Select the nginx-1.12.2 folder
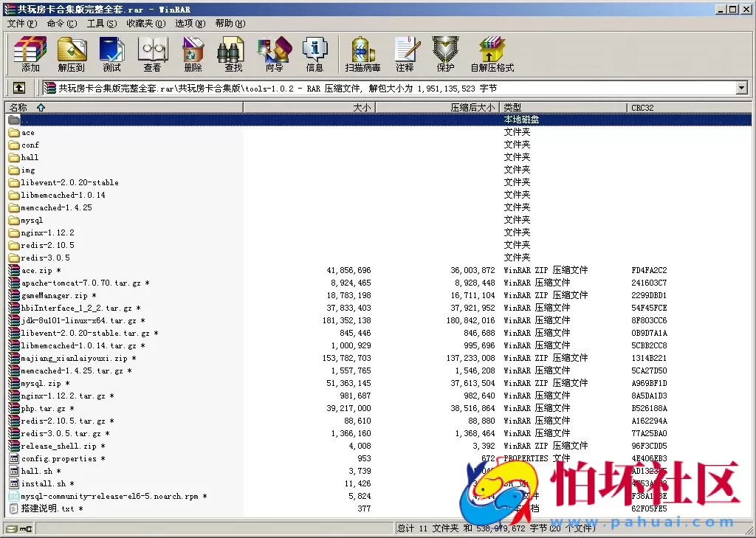756x538 pixels. (x=47, y=232)
